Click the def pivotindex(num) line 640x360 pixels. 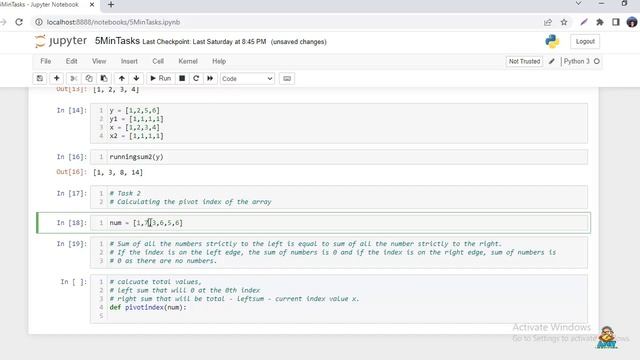148,307
